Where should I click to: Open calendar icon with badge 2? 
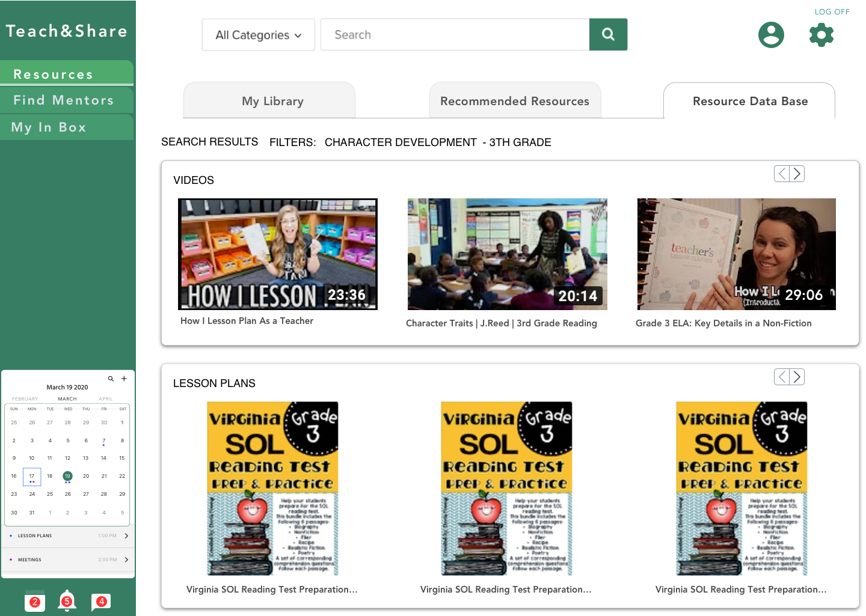[35, 601]
